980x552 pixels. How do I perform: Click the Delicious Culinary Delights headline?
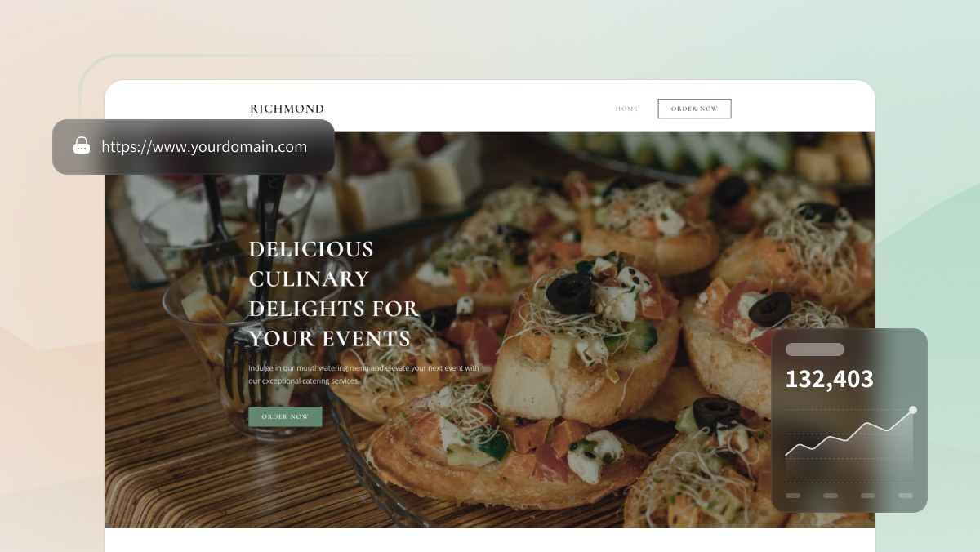pos(333,293)
